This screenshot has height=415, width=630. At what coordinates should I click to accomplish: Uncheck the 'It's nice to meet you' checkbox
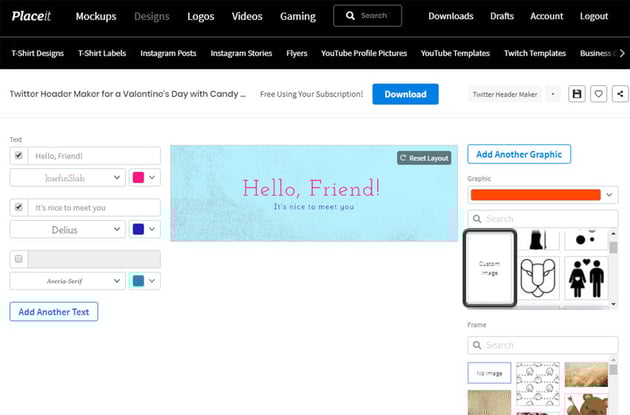[x=18, y=207]
